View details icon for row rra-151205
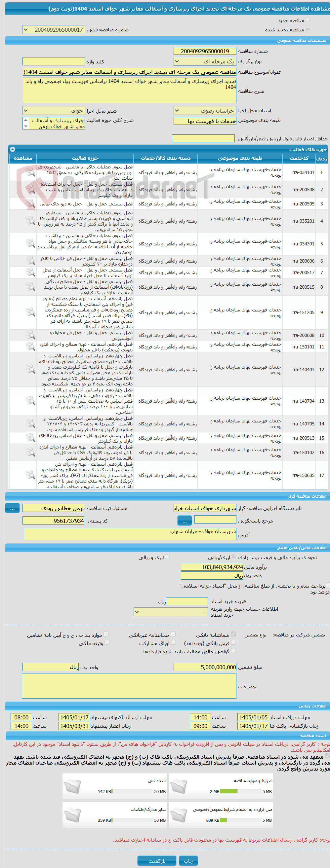Screen dimensions: 330x868 click(x=30, y=313)
